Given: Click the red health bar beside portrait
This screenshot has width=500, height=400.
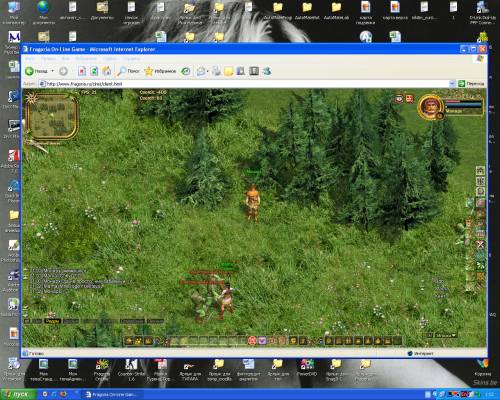Looking at the screenshot, I should click(x=464, y=101).
